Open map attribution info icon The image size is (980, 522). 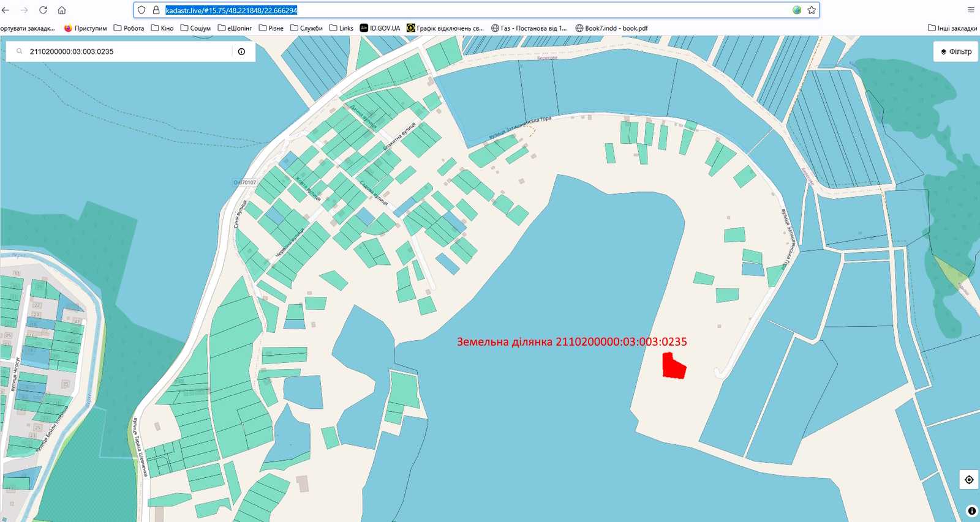(x=972, y=511)
